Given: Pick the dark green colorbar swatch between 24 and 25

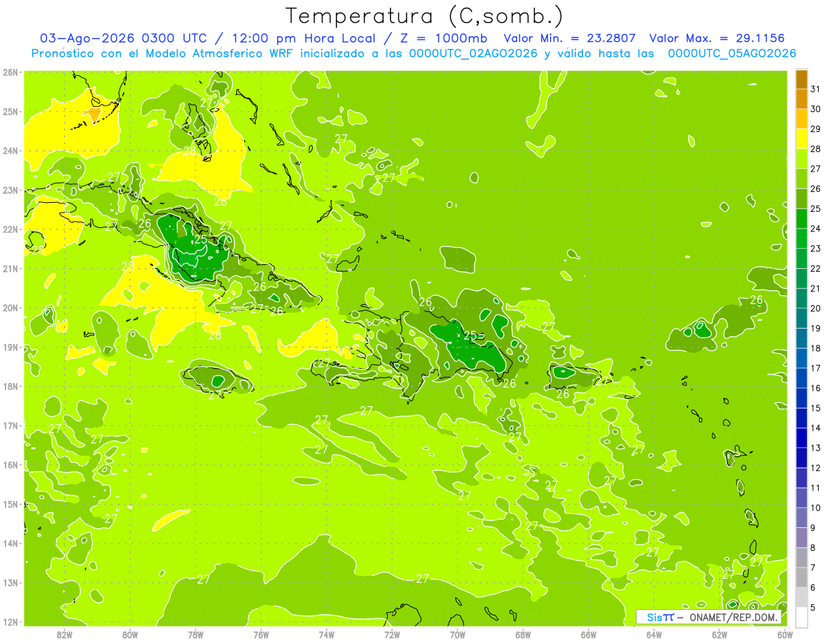Looking at the screenshot, I should pos(801,218).
